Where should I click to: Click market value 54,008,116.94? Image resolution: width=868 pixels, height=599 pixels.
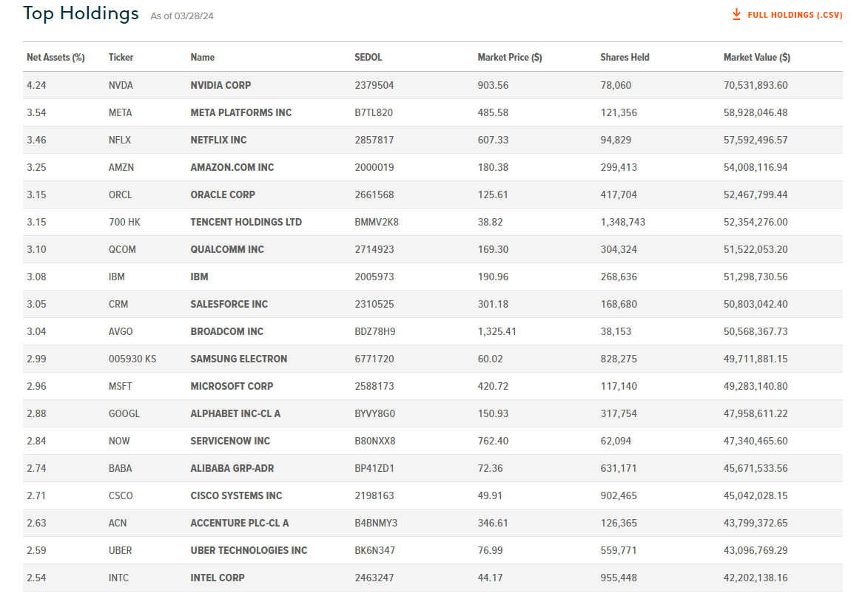pos(756,168)
